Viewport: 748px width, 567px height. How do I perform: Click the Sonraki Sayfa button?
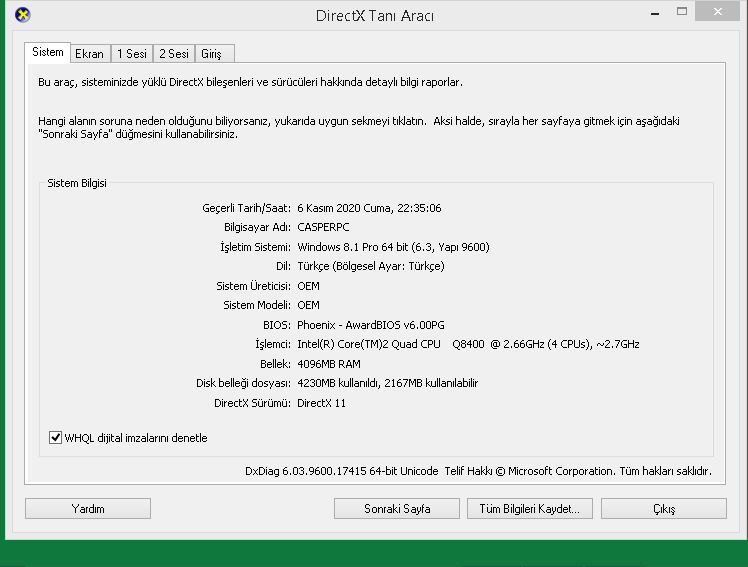[397, 508]
